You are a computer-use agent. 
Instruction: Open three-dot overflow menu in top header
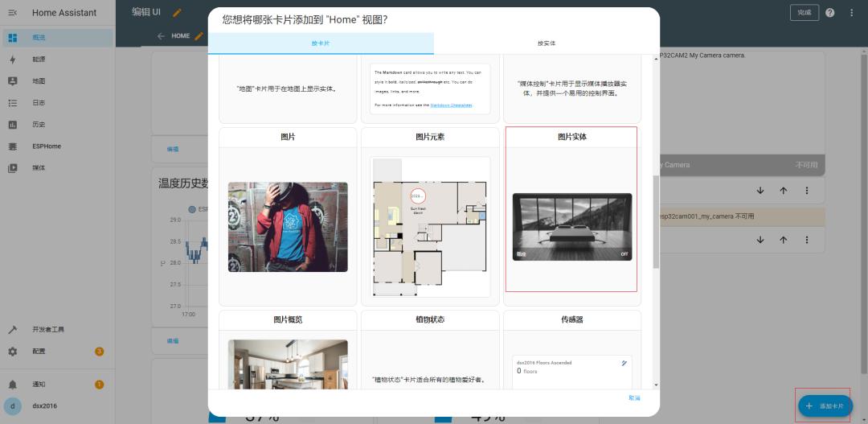point(851,13)
